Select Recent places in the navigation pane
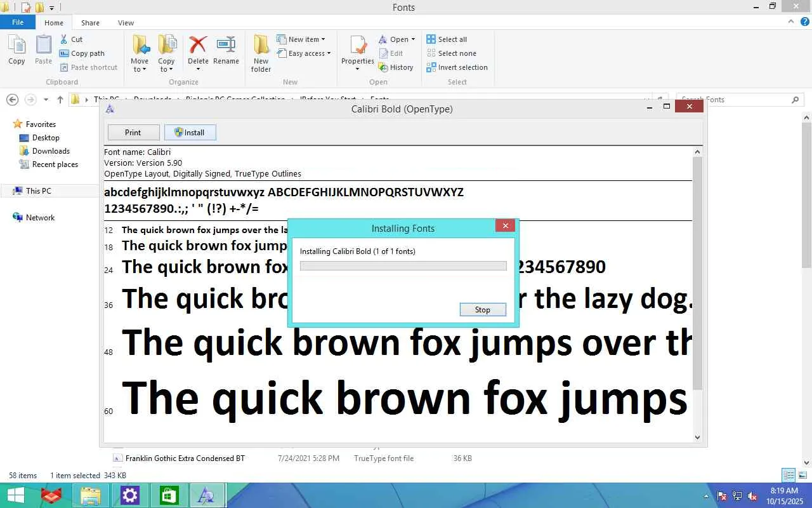Image resolution: width=812 pixels, height=508 pixels. tap(55, 164)
